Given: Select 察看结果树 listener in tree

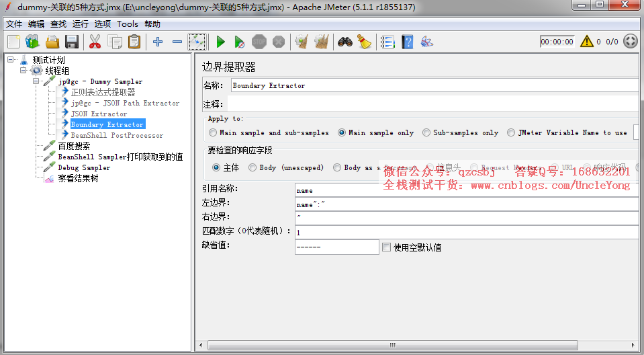Looking at the screenshot, I should 78,178.
